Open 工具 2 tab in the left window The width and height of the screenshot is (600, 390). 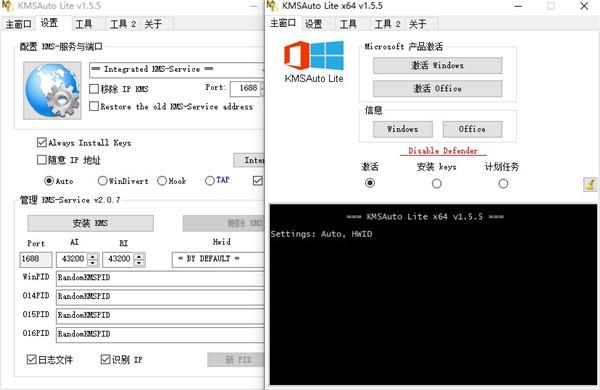pos(123,24)
